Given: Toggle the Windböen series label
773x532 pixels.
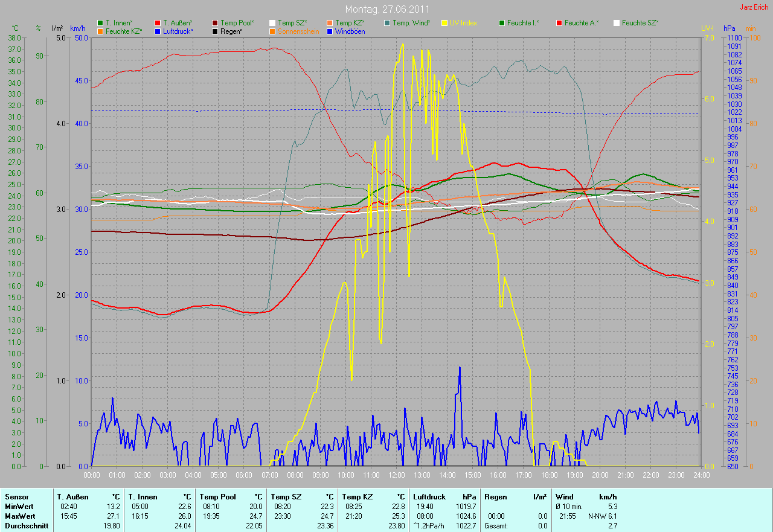Looking at the screenshot, I should [350, 31].
